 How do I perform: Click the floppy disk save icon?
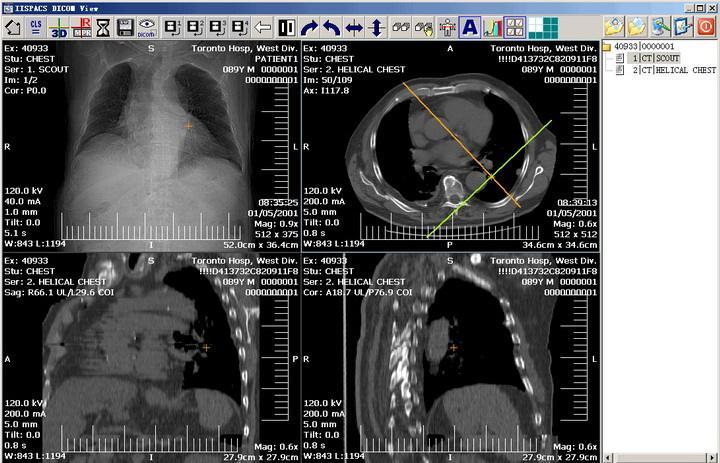tap(125, 28)
